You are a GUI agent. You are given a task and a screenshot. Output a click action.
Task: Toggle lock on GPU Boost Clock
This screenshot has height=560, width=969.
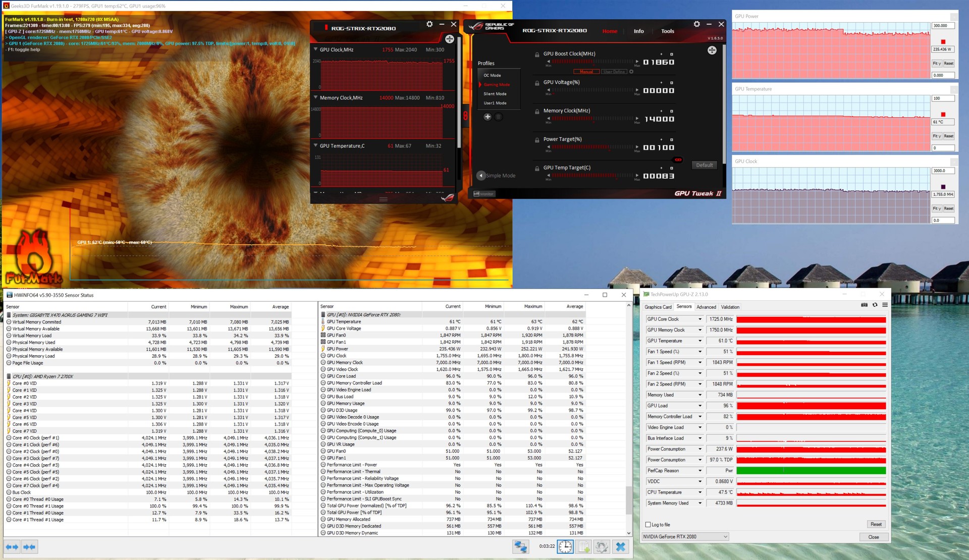point(537,54)
